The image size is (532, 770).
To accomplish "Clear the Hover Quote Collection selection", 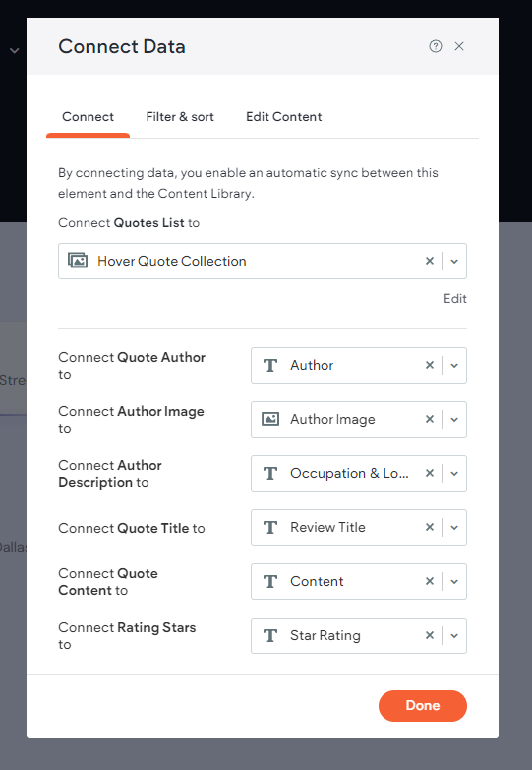I will tap(430, 261).
